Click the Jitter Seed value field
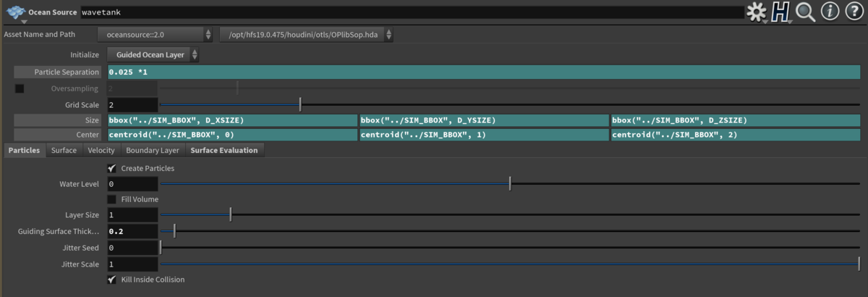The width and height of the screenshot is (868, 297). tap(132, 248)
